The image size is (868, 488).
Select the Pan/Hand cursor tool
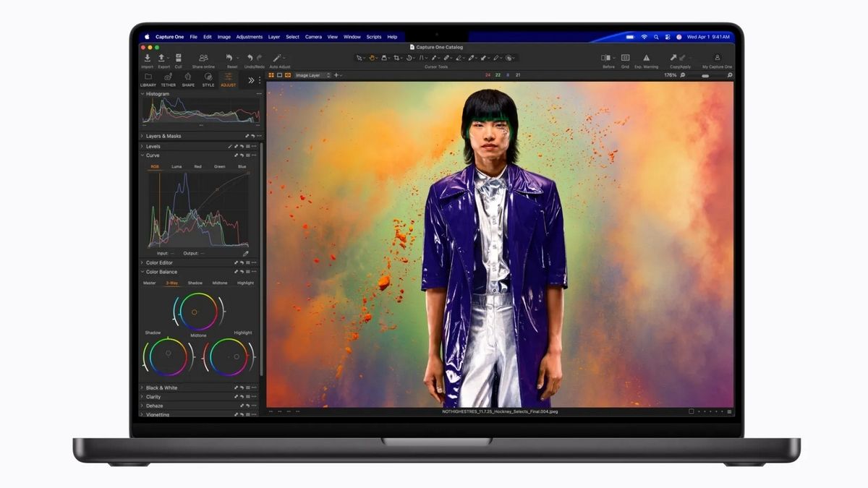(372, 59)
